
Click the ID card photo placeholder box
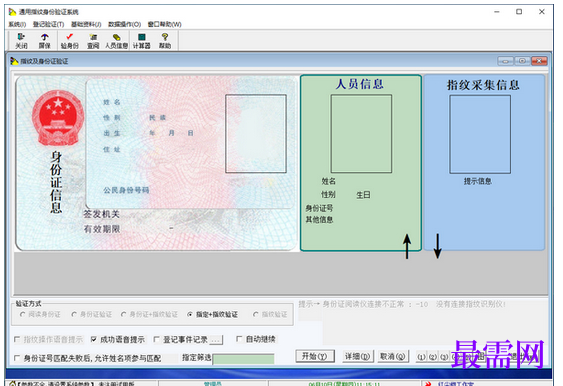tap(256, 134)
